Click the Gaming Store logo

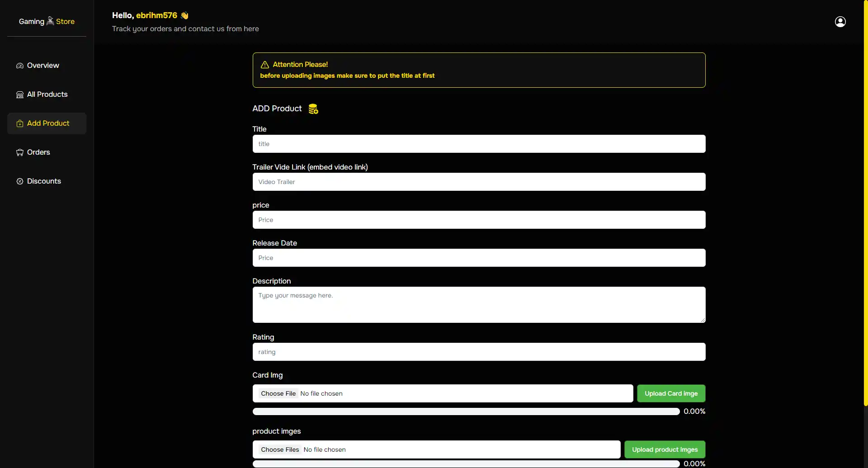[47, 21]
